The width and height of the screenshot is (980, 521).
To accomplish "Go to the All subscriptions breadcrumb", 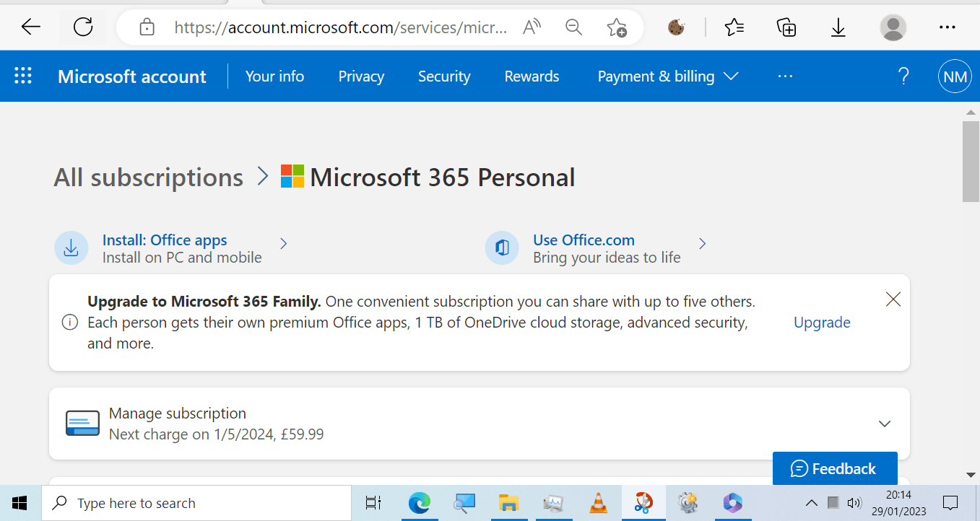I will click(148, 178).
